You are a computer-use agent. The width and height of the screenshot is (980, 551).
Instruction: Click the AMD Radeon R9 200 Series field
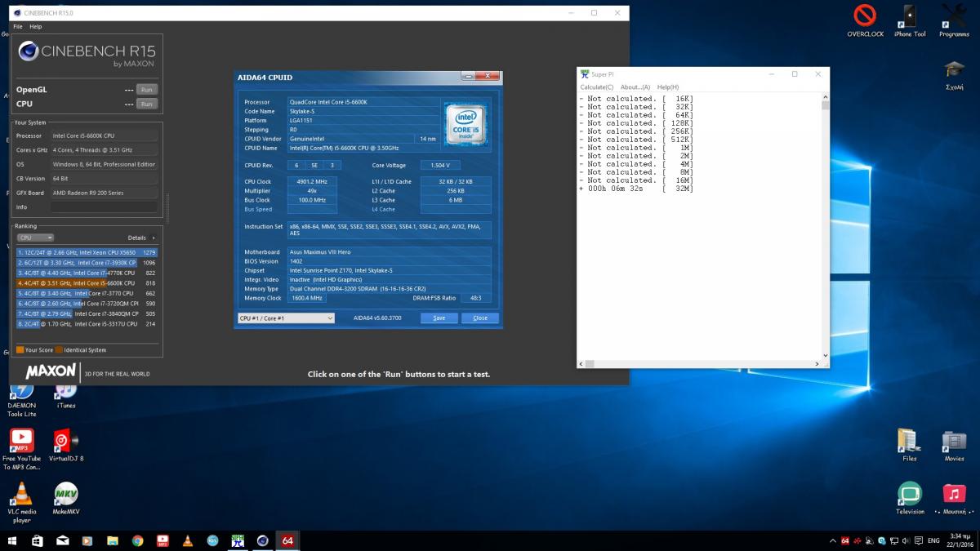104,193
